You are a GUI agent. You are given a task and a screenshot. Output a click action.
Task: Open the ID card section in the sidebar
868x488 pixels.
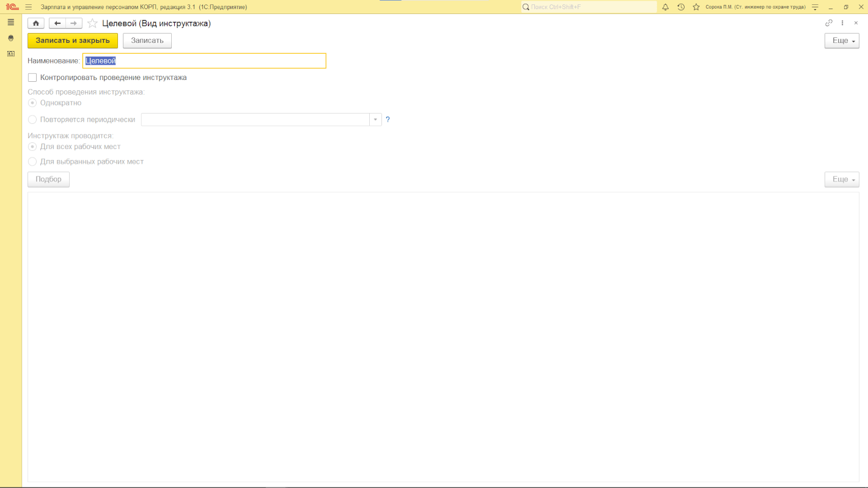point(11,54)
